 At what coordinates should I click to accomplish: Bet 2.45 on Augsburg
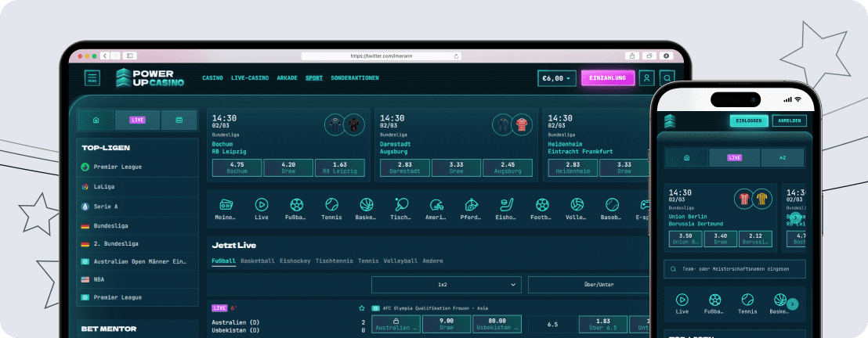tap(508, 167)
